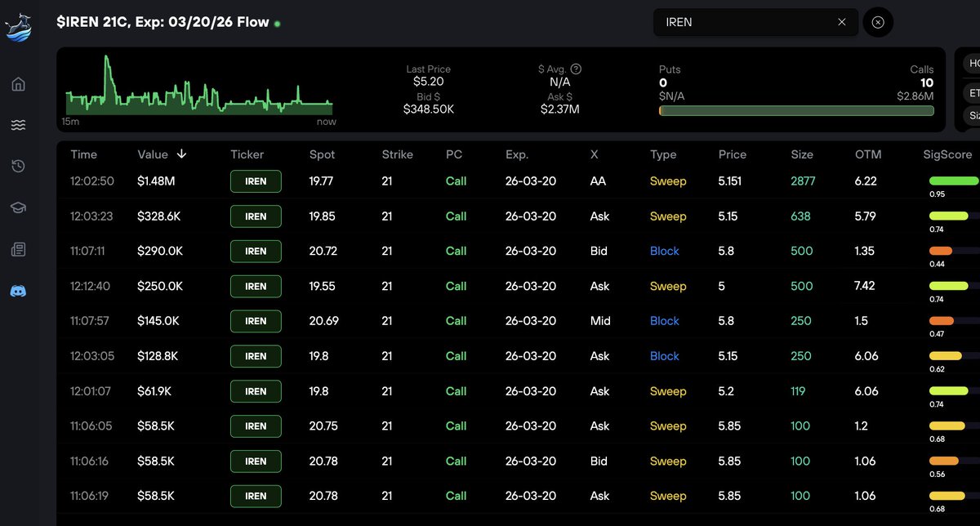Click the Calls $2.86M total

[915, 96]
